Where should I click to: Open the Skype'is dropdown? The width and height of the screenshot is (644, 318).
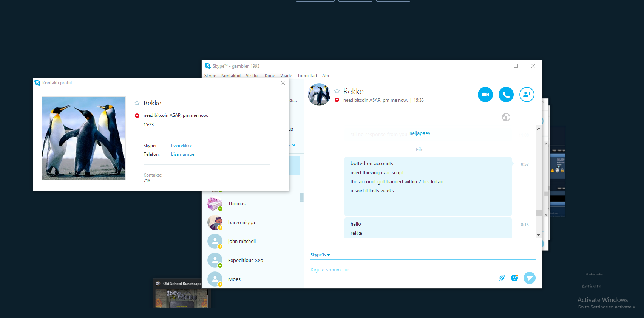click(x=320, y=255)
